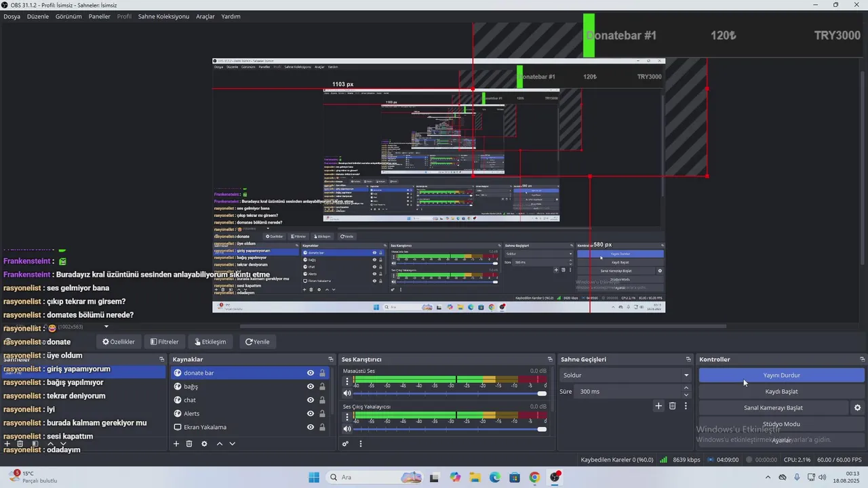868x488 pixels.
Task: Open the audio mixer footer three-dot menu
Action: pyautogui.click(x=361, y=444)
